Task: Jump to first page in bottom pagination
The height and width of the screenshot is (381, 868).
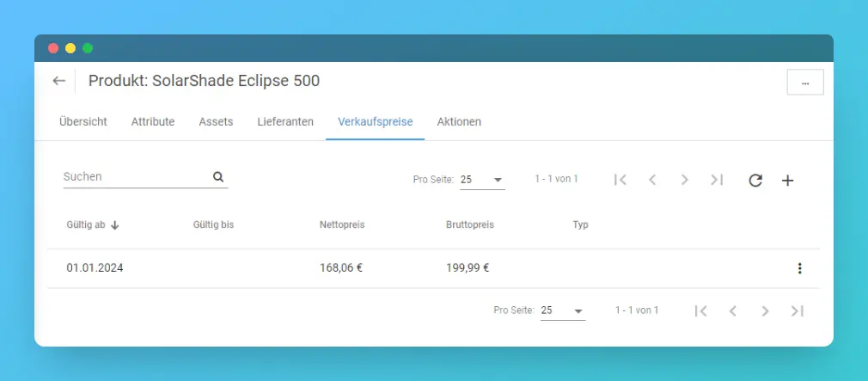Action: coord(700,311)
